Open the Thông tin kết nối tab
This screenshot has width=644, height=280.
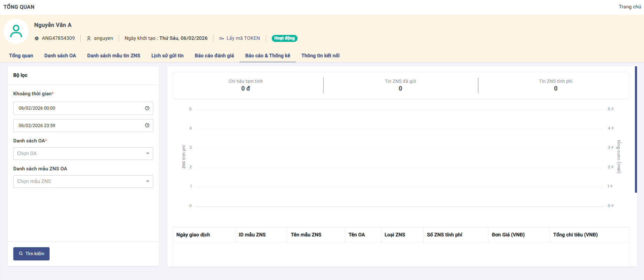320,56
